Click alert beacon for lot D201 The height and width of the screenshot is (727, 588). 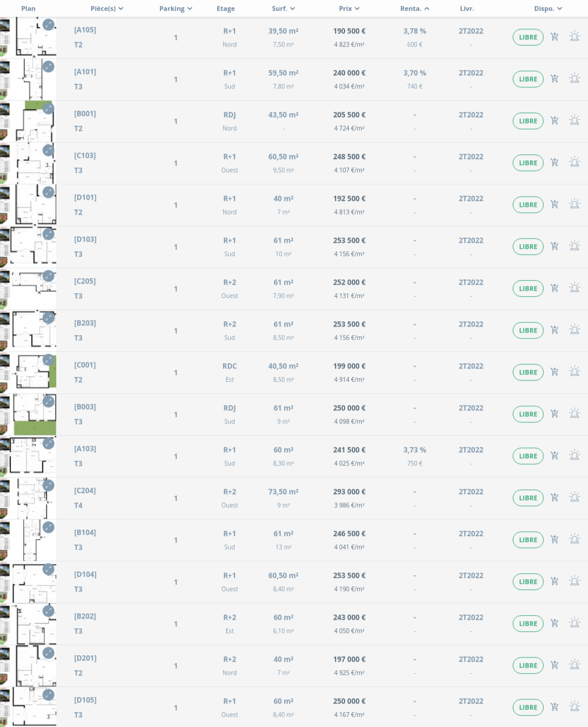[x=574, y=665]
